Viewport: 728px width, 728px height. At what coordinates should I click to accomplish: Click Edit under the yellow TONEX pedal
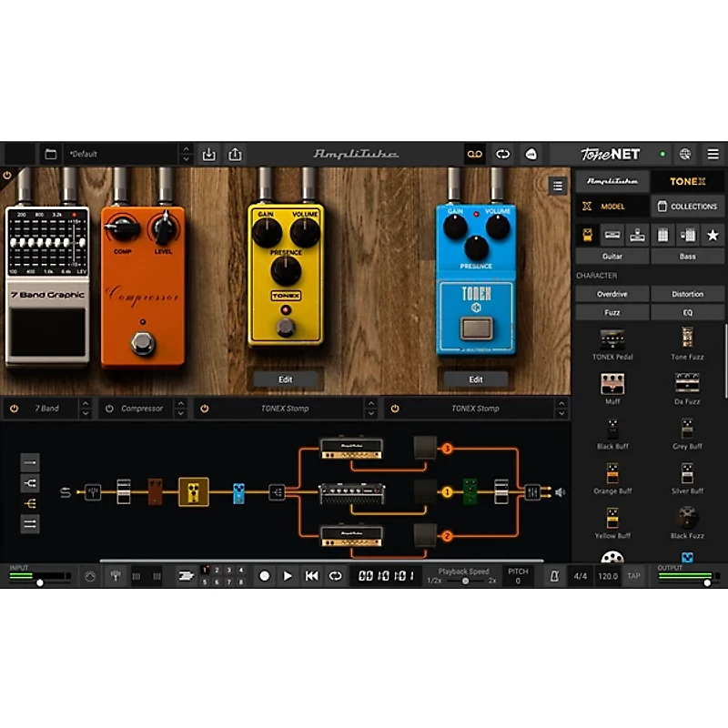pyautogui.click(x=286, y=379)
